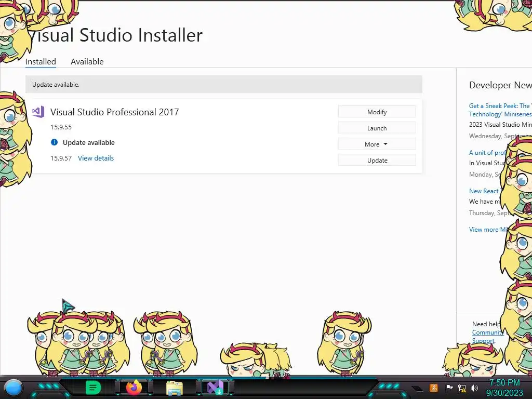Screen dimensions: 532x399
Task: Click the 'Developer News' heading
Action: point(500,85)
